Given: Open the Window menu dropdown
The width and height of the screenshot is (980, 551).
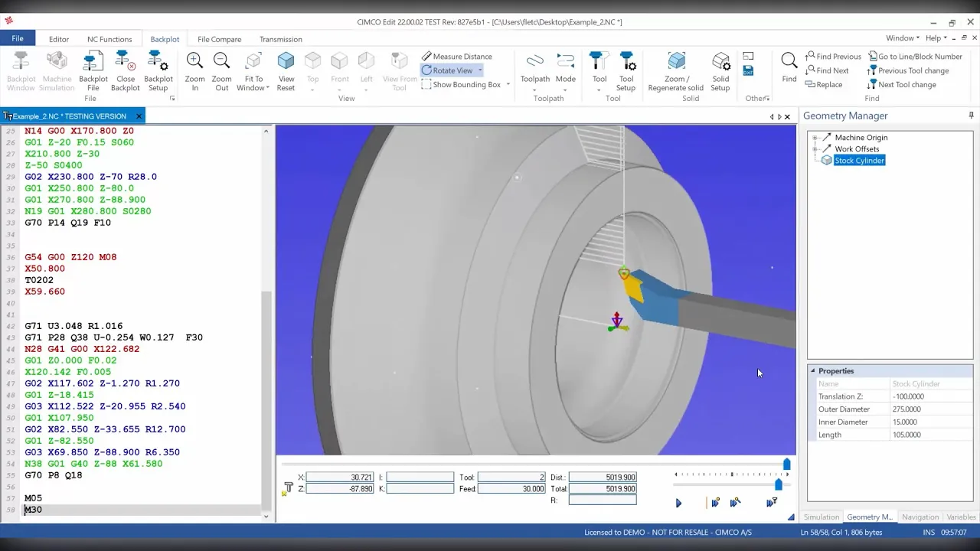Looking at the screenshot, I should coord(902,38).
